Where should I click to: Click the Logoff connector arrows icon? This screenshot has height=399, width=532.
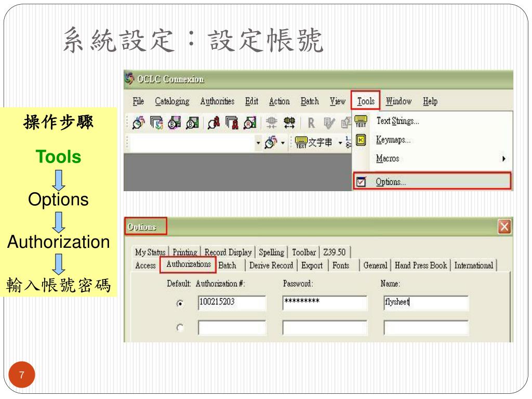[289, 123]
